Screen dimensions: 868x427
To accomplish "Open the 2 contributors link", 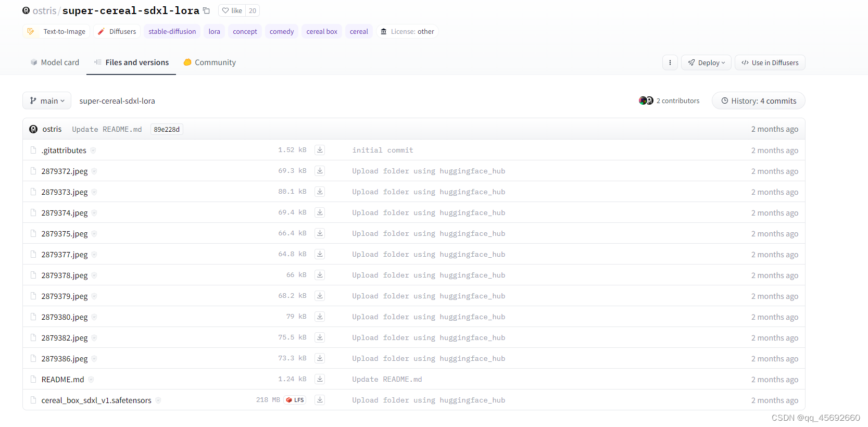I will (x=678, y=101).
